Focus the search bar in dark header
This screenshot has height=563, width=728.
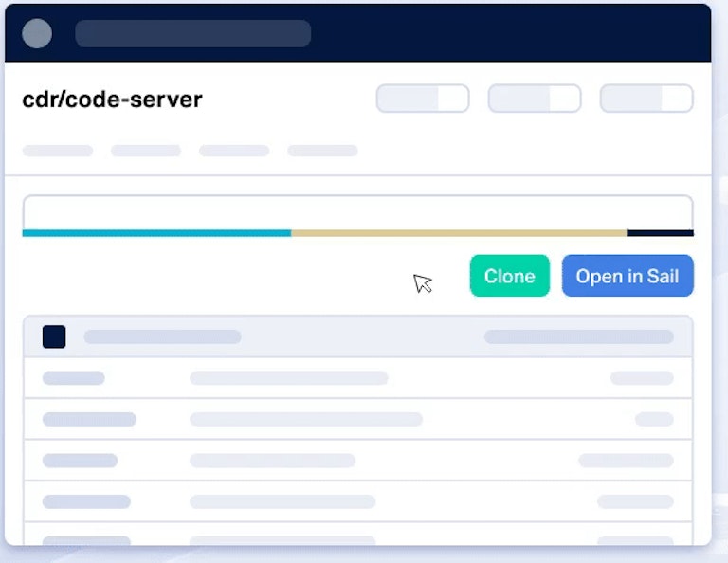click(x=193, y=33)
